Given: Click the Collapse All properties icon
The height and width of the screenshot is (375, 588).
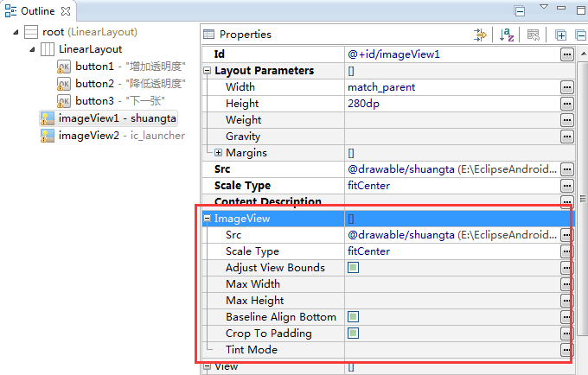Looking at the screenshot, I should (x=580, y=35).
